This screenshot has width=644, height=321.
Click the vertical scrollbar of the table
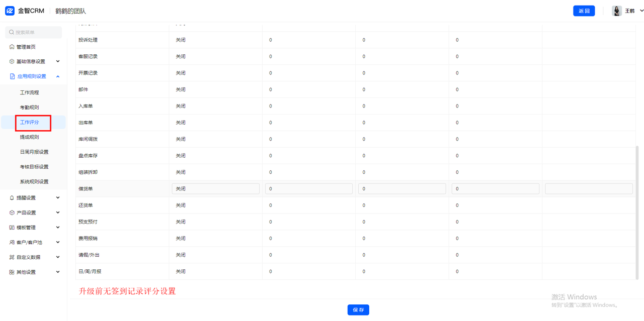[637, 211]
